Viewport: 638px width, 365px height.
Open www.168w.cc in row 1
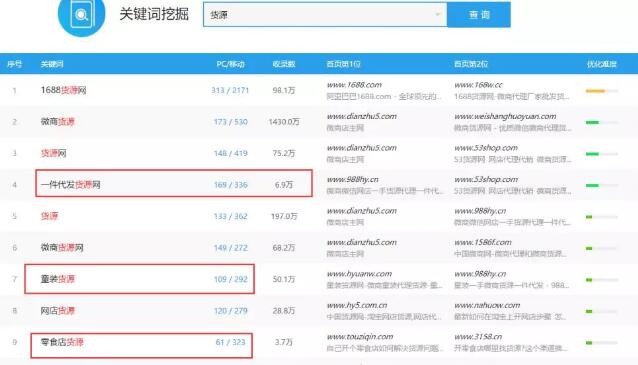point(478,85)
